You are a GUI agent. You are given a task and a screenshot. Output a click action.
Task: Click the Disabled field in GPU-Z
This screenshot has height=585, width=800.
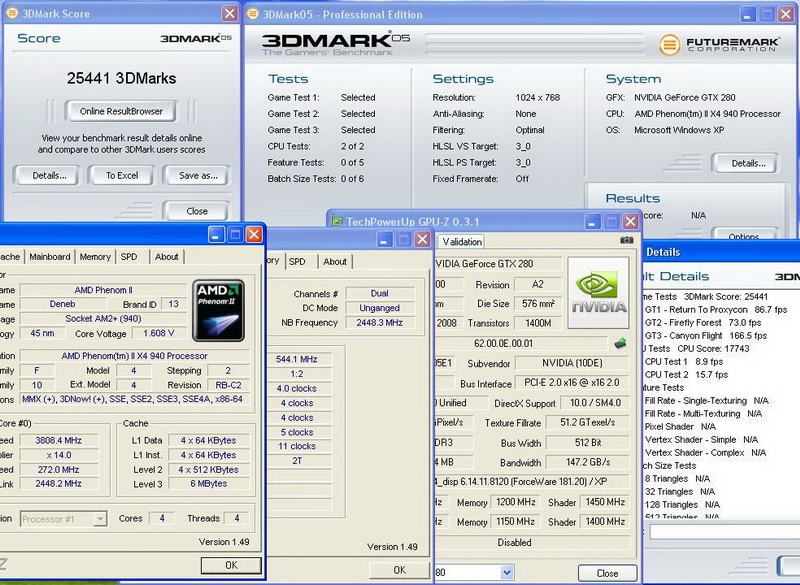pyautogui.click(x=533, y=542)
